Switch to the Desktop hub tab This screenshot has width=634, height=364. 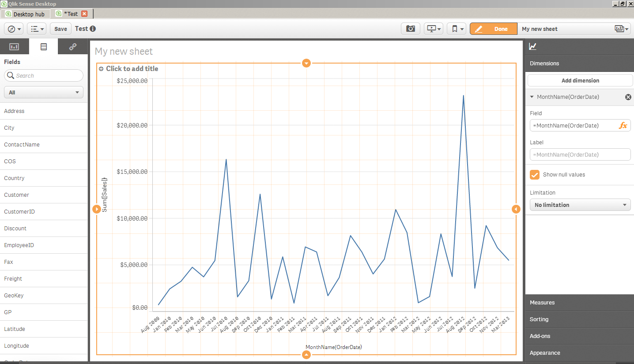point(25,14)
